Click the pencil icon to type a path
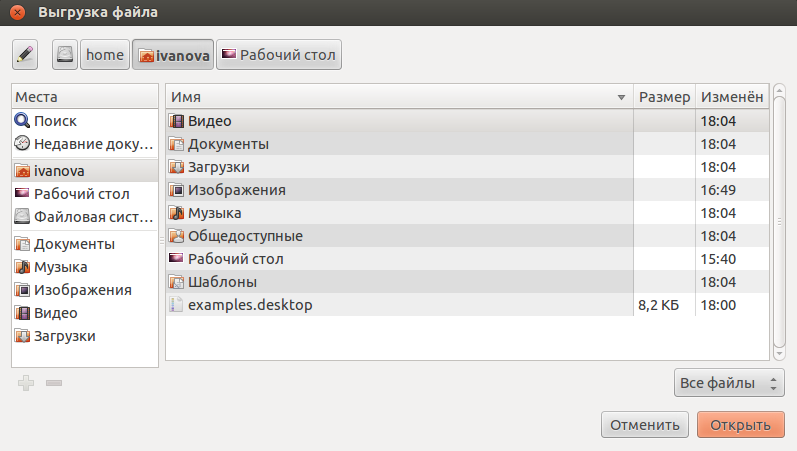The height and width of the screenshot is (451, 797). [x=25, y=54]
